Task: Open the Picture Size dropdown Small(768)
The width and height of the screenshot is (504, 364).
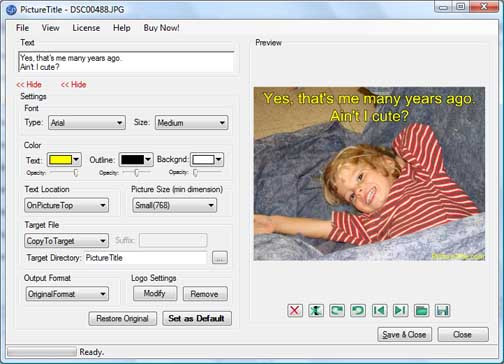Action: click(174, 205)
